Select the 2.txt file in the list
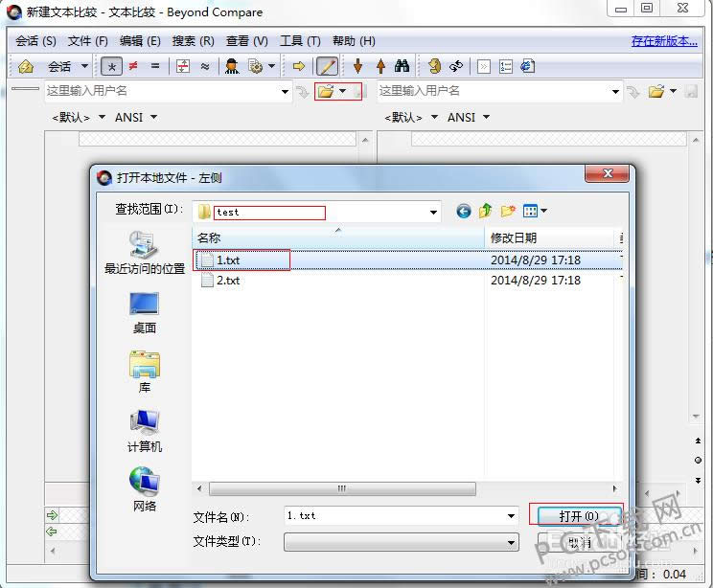Screen dimensions: 713x588 click(x=228, y=281)
